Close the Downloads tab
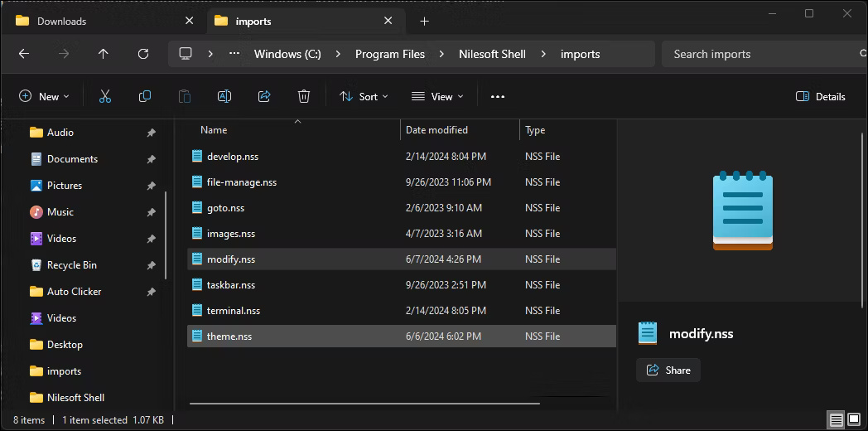Viewport: 868px width, 431px height. pyautogui.click(x=190, y=21)
